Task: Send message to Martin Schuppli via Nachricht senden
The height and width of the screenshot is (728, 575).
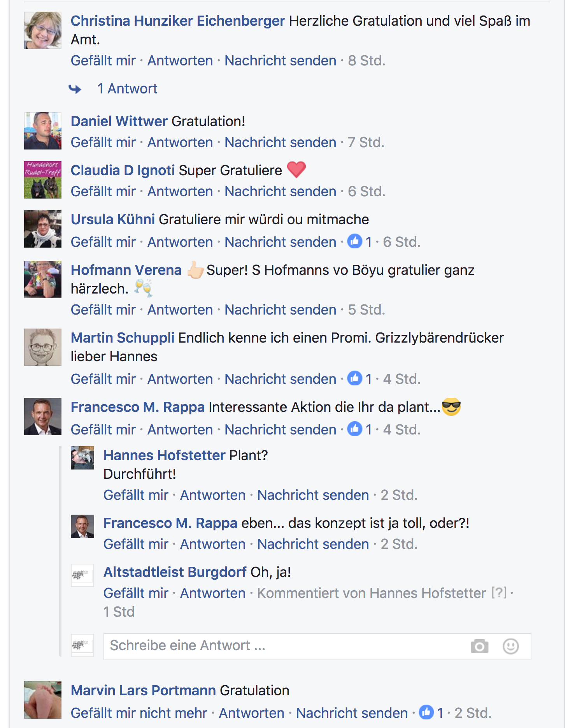Action: (280, 379)
